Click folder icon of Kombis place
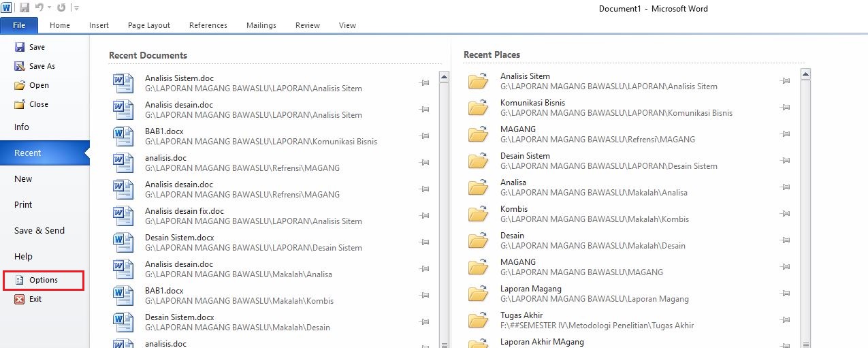Screen dimensions: 868x348 479,215
